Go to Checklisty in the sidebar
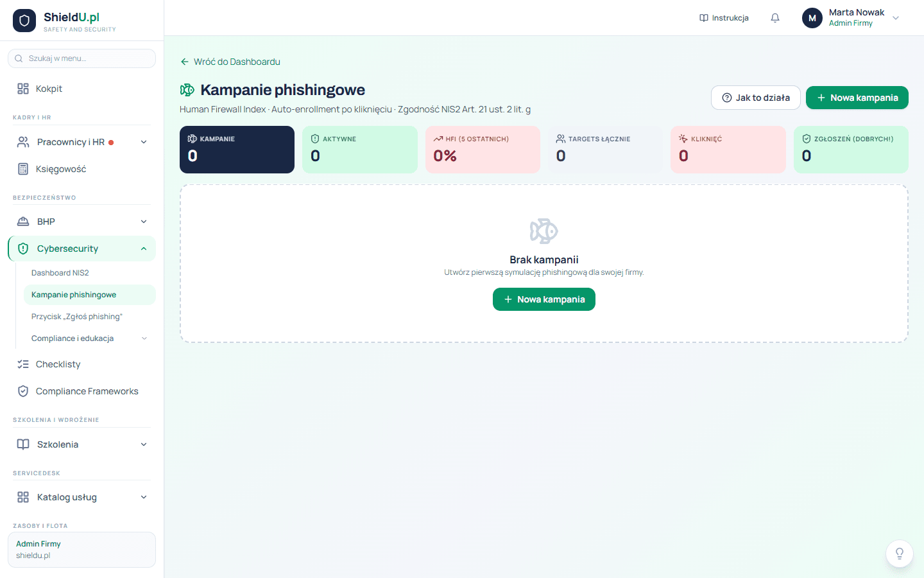Viewport: 924px width, 578px height. [81, 364]
